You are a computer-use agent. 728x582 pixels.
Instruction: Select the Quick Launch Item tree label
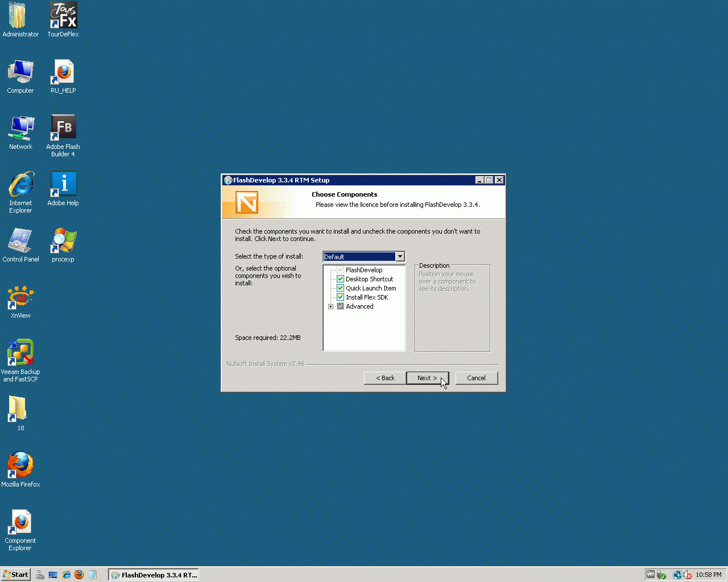coord(371,288)
